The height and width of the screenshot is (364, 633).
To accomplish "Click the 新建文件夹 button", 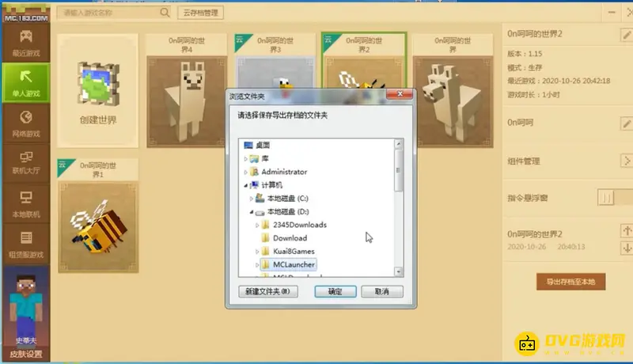I will pyautogui.click(x=267, y=291).
